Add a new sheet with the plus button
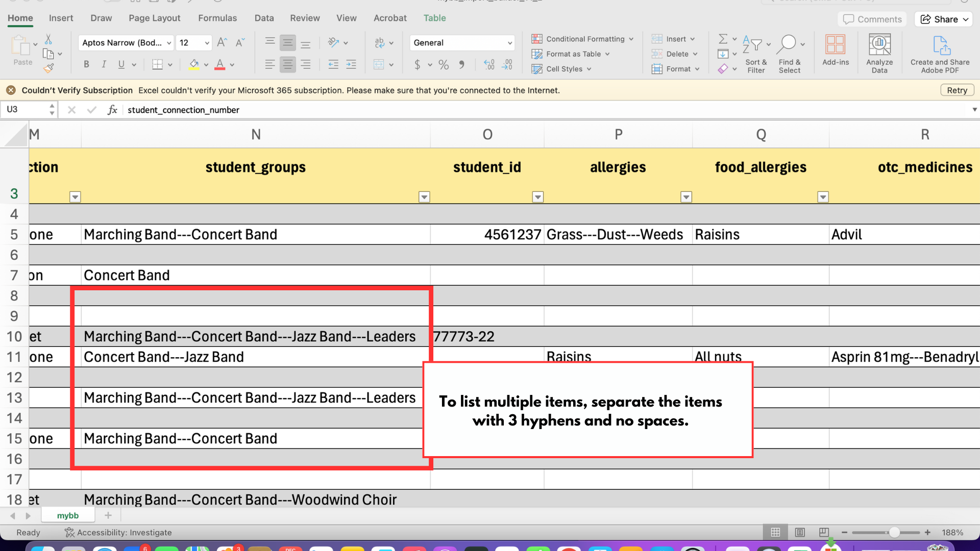This screenshot has height=551, width=980. (x=108, y=515)
